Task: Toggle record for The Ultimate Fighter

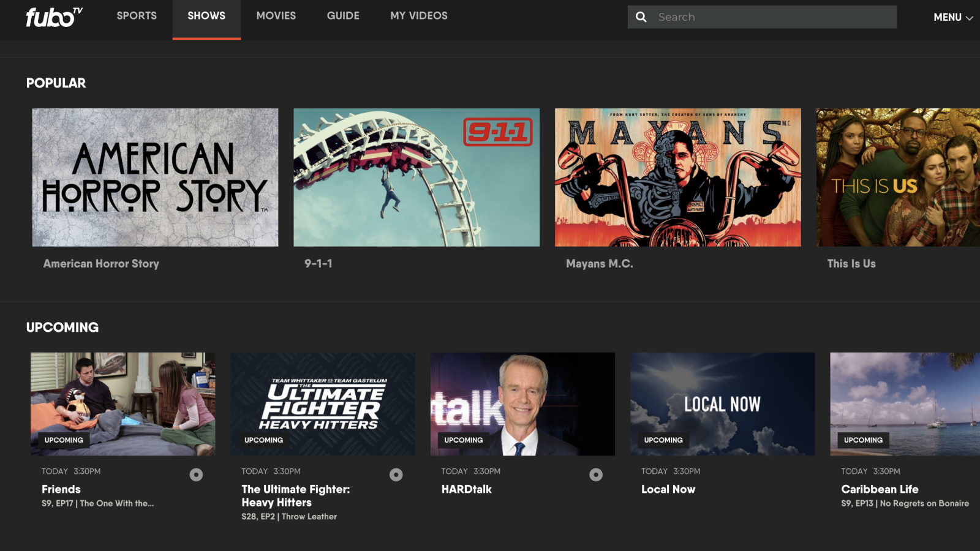Action: point(396,474)
